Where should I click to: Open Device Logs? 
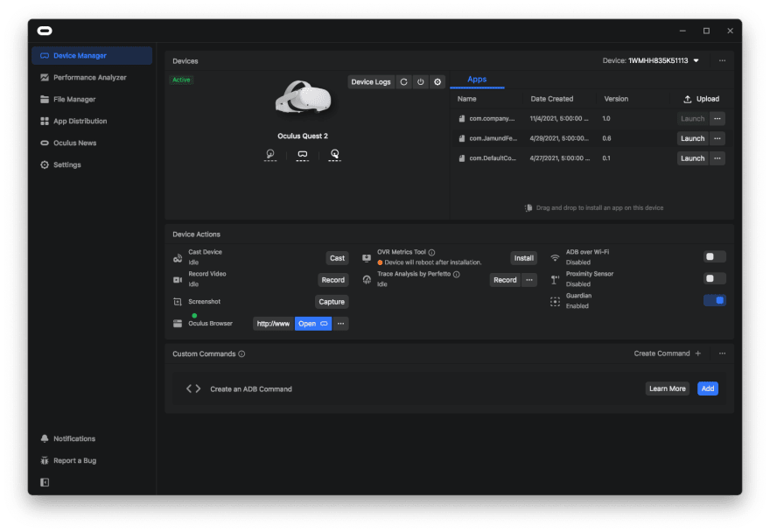click(x=371, y=82)
